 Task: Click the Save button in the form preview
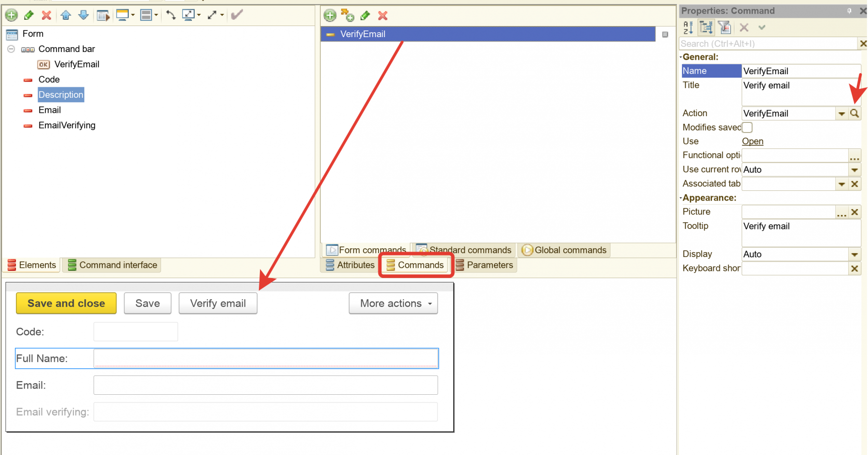[x=148, y=304]
